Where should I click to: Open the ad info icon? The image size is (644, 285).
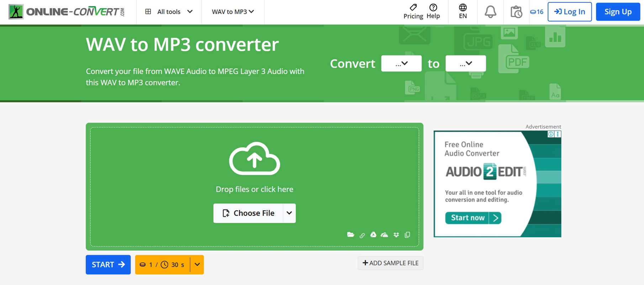point(551,134)
